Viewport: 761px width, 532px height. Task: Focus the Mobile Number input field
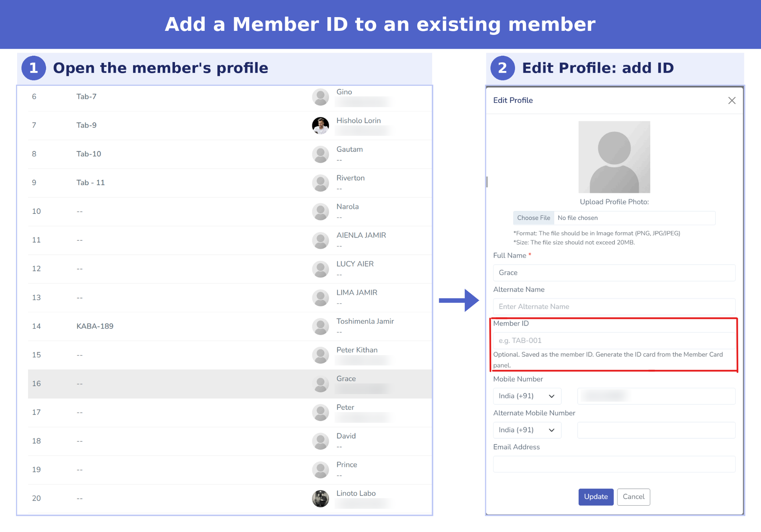pos(656,396)
